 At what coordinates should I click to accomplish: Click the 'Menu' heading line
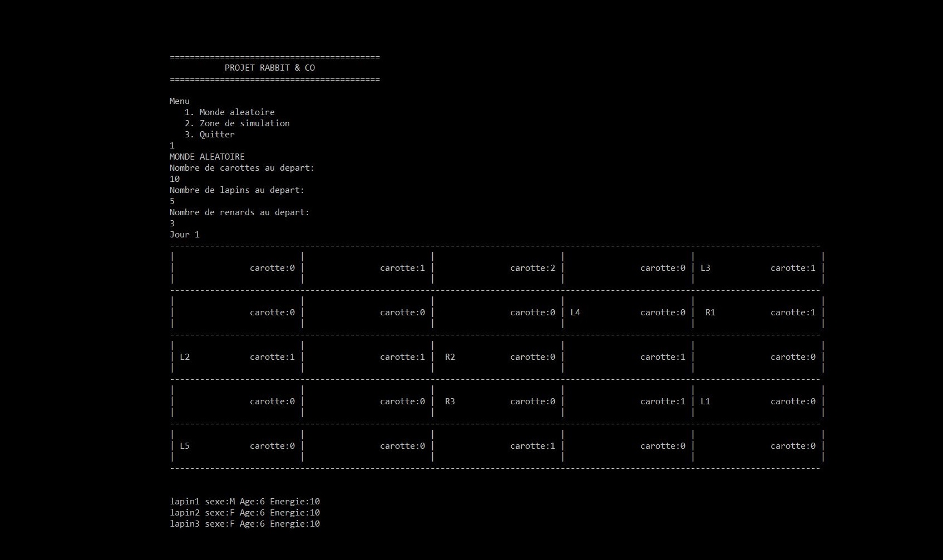(180, 101)
